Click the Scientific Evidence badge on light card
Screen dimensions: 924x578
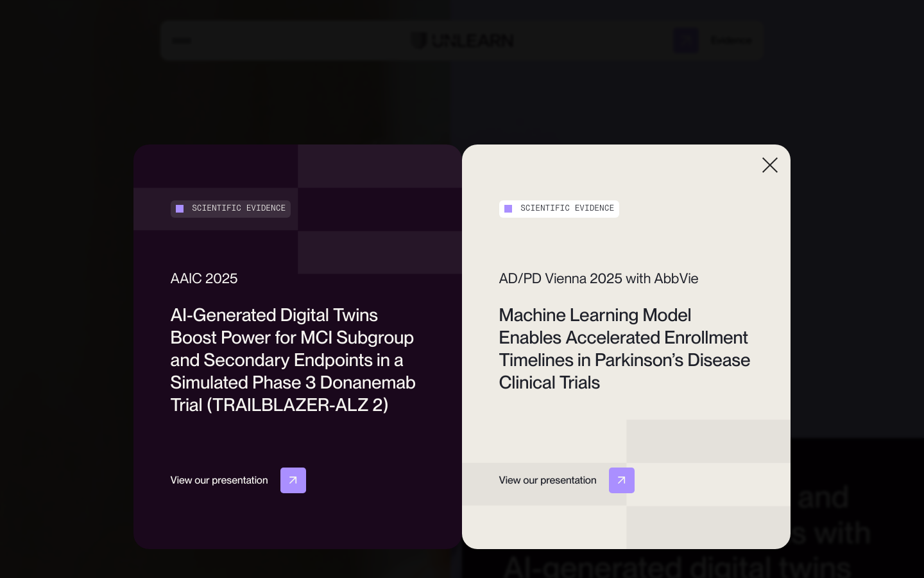pos(559,209)
